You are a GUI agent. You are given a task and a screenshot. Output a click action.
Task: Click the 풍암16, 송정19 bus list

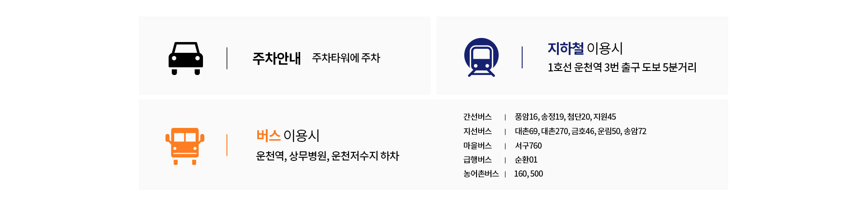(x=565, y=117)
